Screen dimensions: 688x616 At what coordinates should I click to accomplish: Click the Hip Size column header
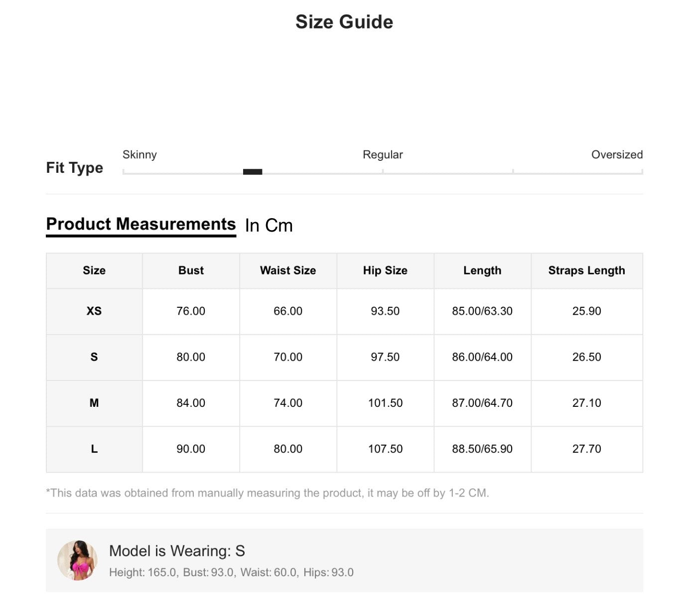click(385, 270)
